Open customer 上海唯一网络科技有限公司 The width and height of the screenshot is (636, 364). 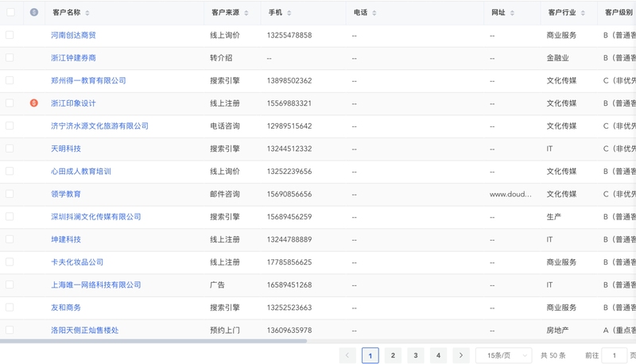95,285
